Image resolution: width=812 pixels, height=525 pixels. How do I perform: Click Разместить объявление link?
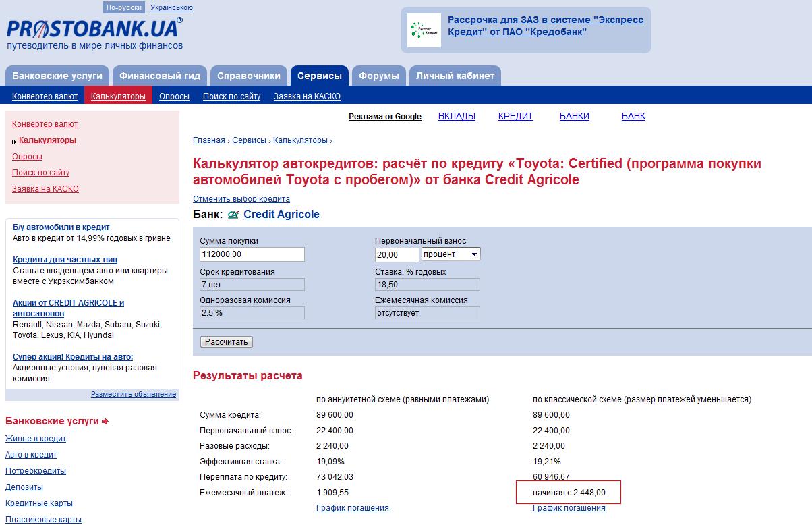click(x=134, y=394)
